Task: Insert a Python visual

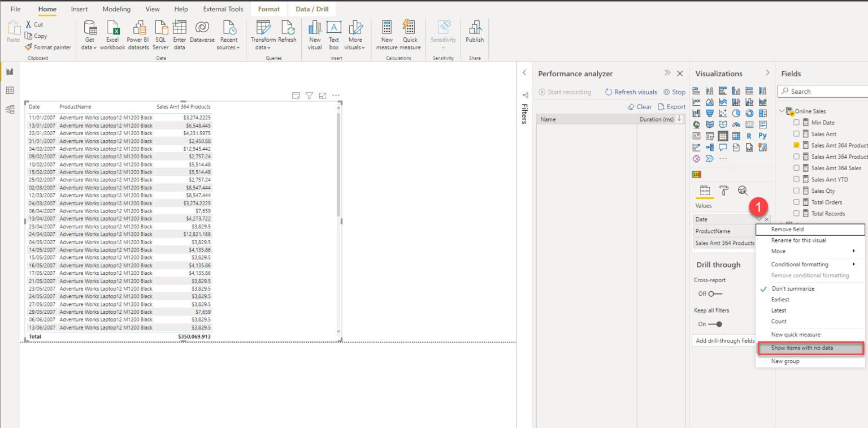Action: tap(763, 136)
